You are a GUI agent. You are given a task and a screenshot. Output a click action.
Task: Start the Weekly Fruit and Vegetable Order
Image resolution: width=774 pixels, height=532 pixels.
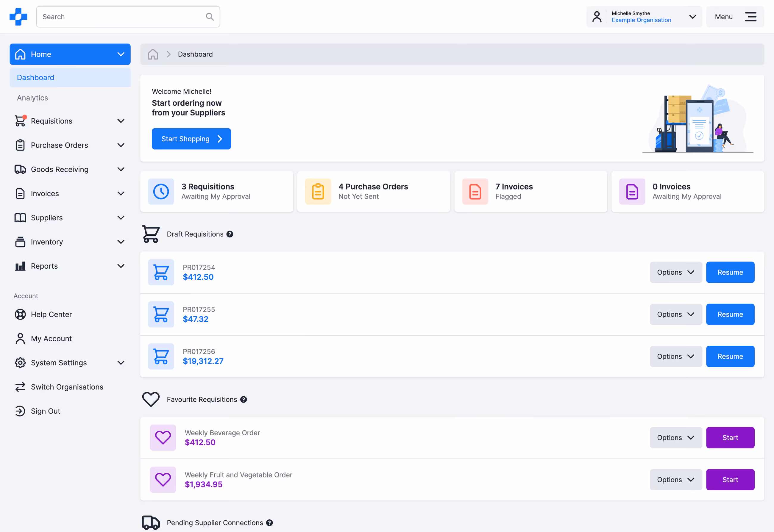tap(730, 480)
